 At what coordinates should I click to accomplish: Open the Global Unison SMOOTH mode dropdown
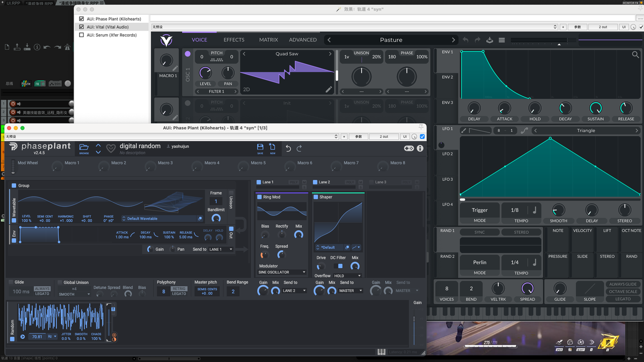74,294
